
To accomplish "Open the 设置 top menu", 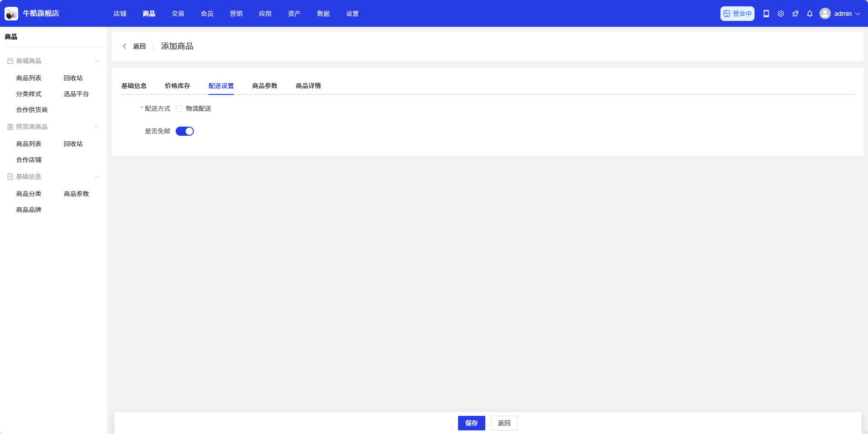I will 352,14.
